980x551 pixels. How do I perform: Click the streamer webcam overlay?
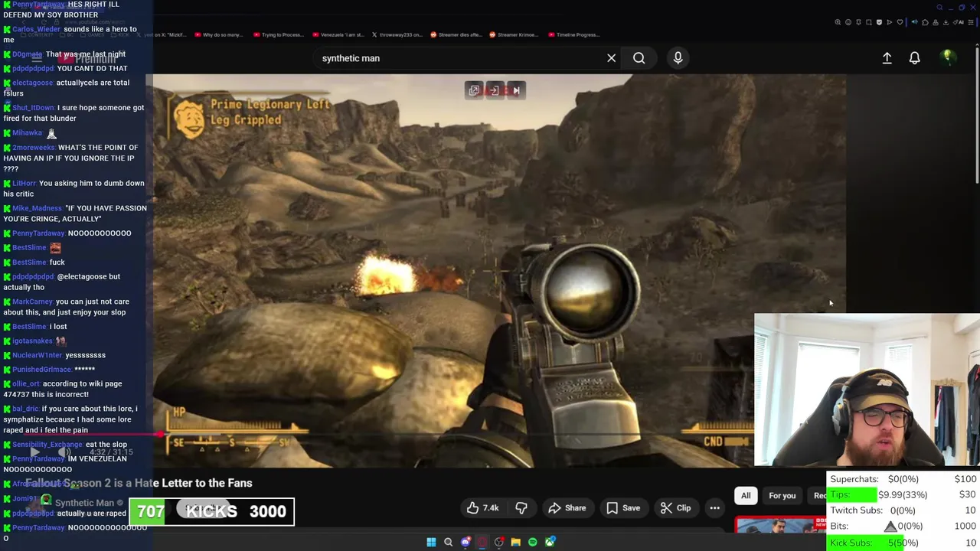(x=867, y=390)
